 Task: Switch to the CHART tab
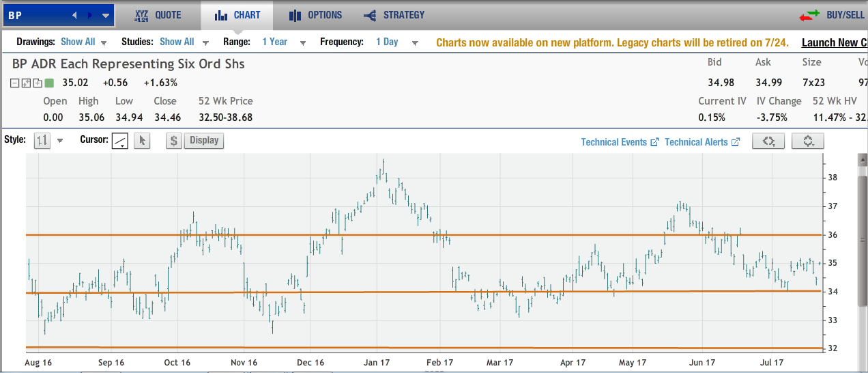(237, 15)
